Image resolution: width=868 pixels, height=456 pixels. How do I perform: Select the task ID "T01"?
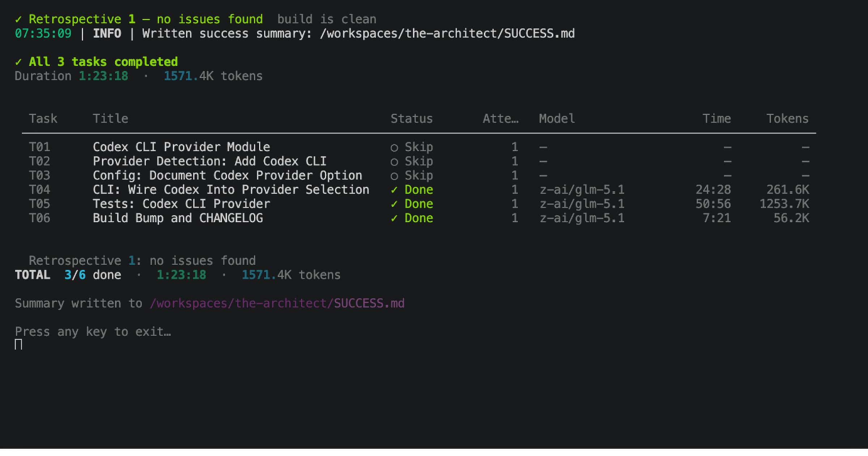click(39, 147)
